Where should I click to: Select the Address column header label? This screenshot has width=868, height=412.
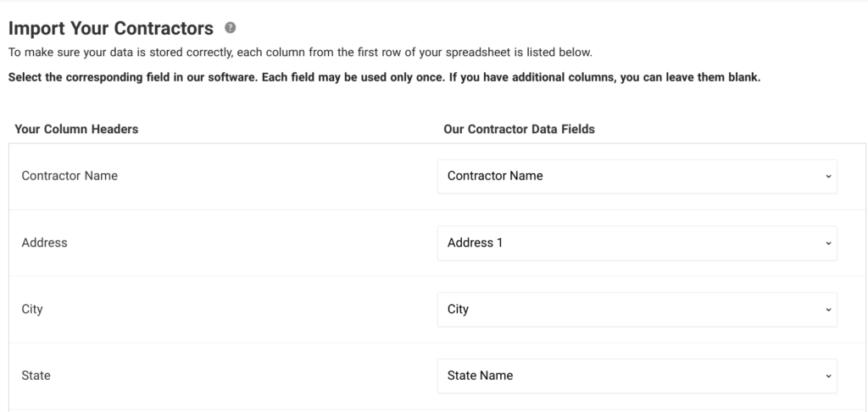coord(44,242)
